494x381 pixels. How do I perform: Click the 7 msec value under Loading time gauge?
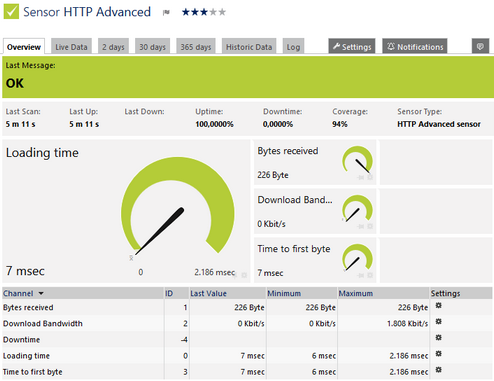pos(25,271)
